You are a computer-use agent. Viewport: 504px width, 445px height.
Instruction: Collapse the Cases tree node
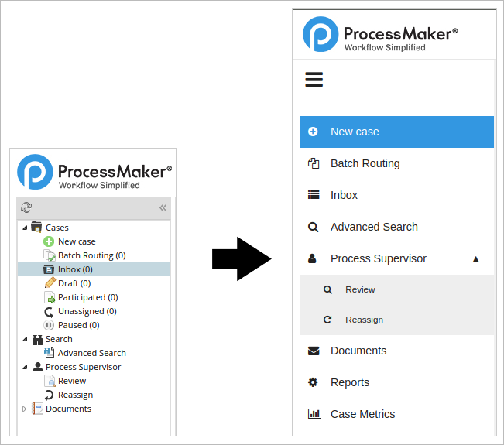25,228
